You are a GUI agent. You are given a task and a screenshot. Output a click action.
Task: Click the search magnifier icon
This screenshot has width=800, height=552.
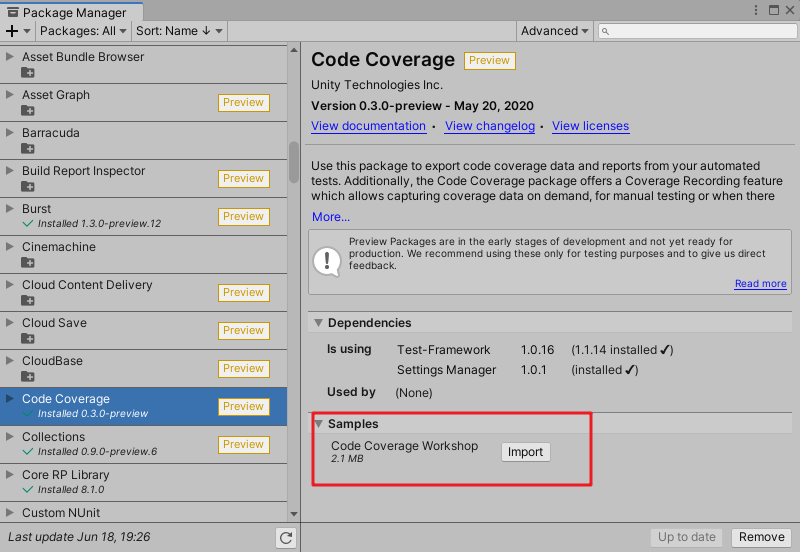[607, 31]
